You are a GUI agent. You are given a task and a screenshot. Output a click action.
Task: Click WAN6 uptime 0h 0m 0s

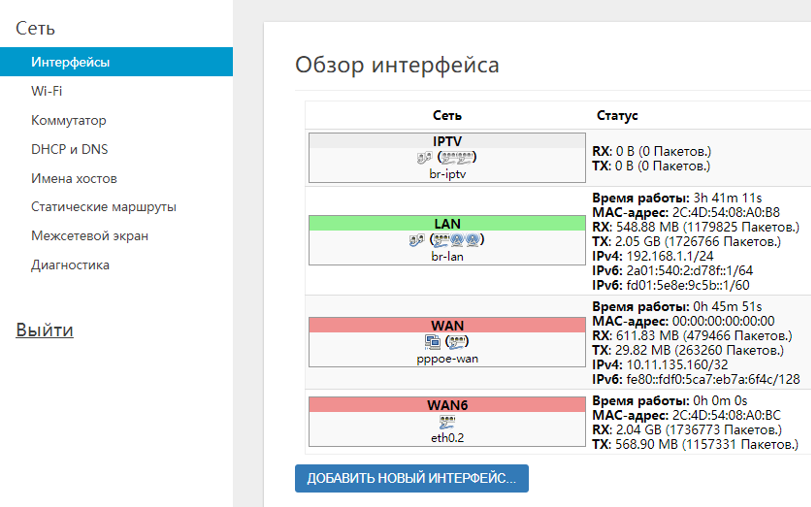720,401
